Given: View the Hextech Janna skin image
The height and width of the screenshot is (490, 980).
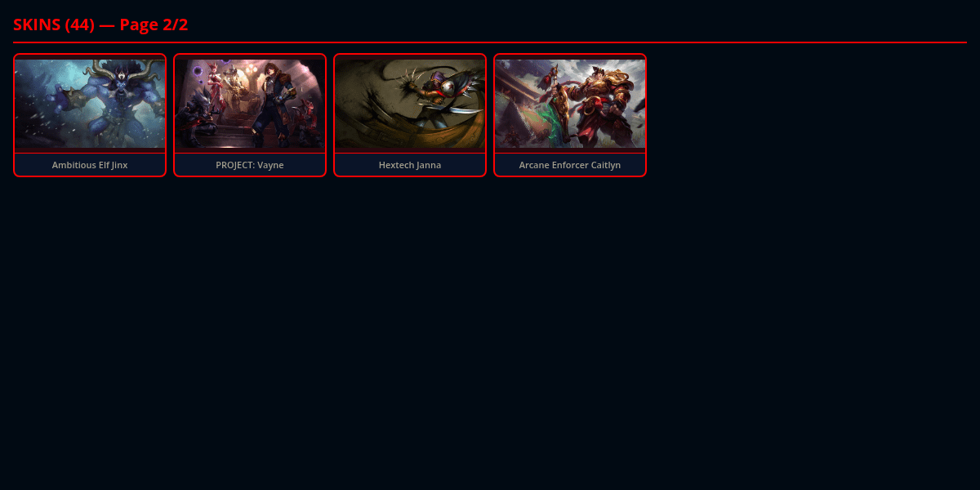Looking at the screenshot, I should [410, 104].
